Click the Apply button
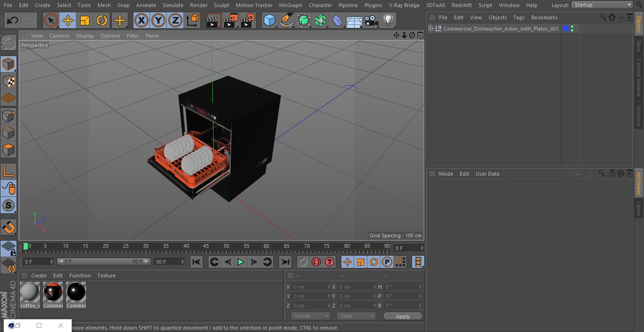The image size is (644, 332). 403,316
